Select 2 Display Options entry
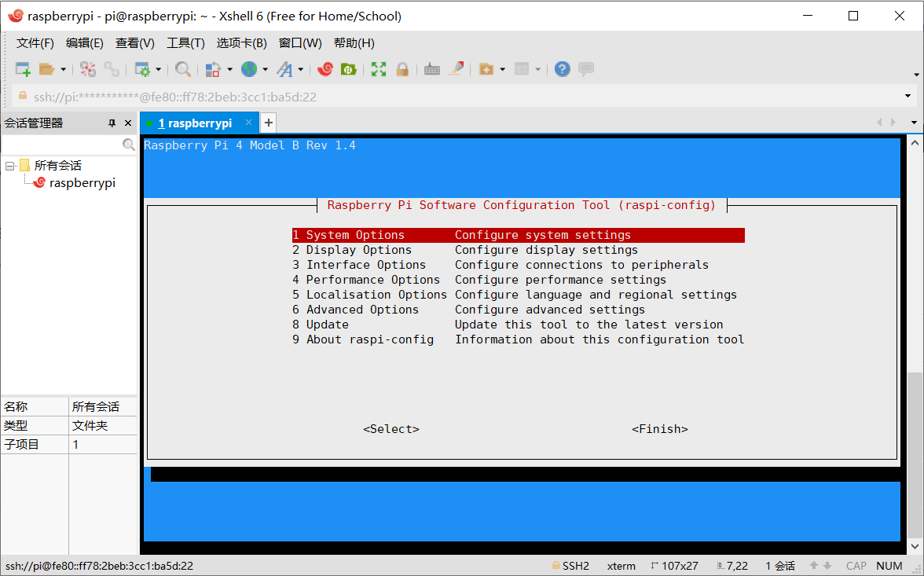 pos(519,250)
